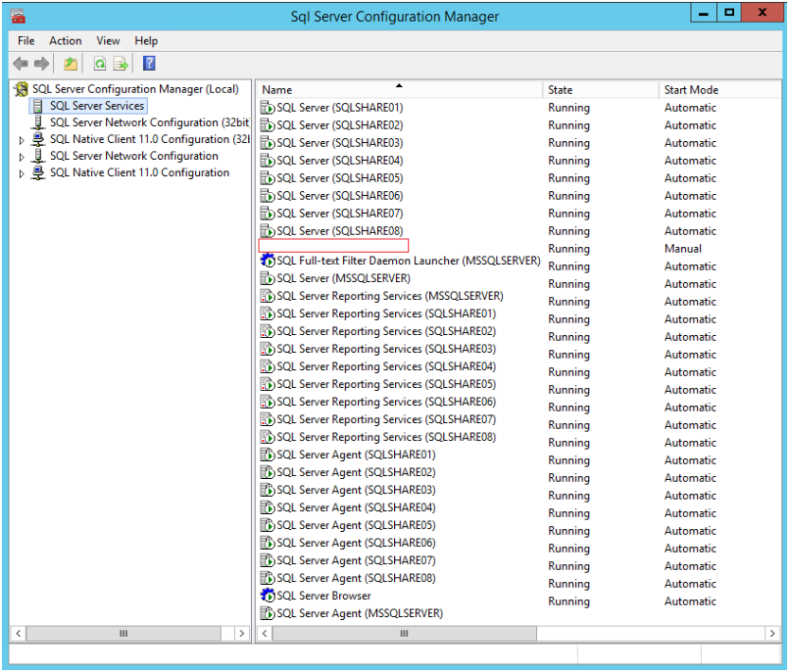Open the View menu

[x=108, y=41]
